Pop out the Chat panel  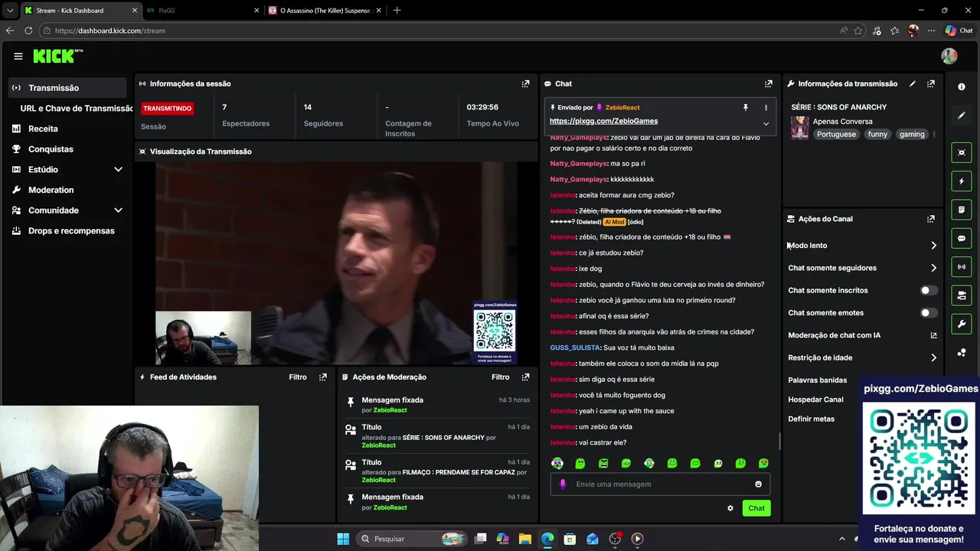click(x=768, y=83)
